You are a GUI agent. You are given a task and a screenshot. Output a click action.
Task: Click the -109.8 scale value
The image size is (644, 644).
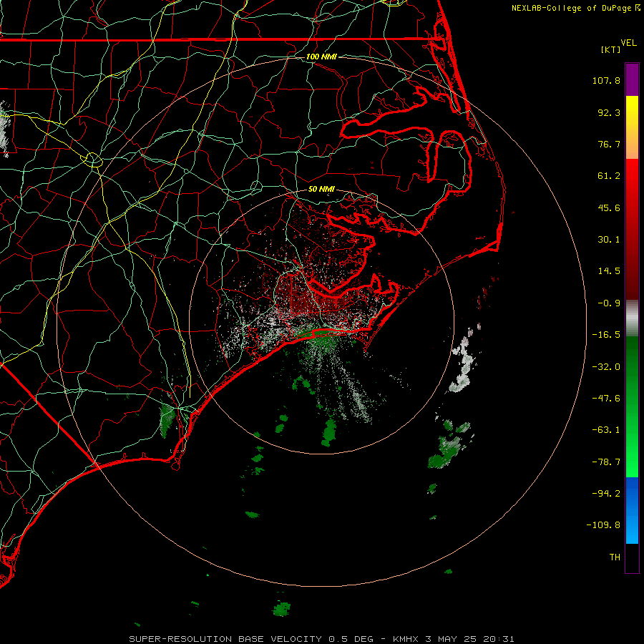tap(604, 525)
